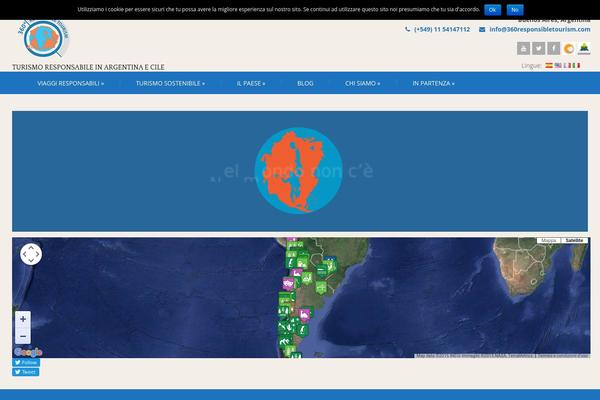This screenshot has width=600, height=400.
Task: Click the Twitter Follow button
Action: [26, 362]
